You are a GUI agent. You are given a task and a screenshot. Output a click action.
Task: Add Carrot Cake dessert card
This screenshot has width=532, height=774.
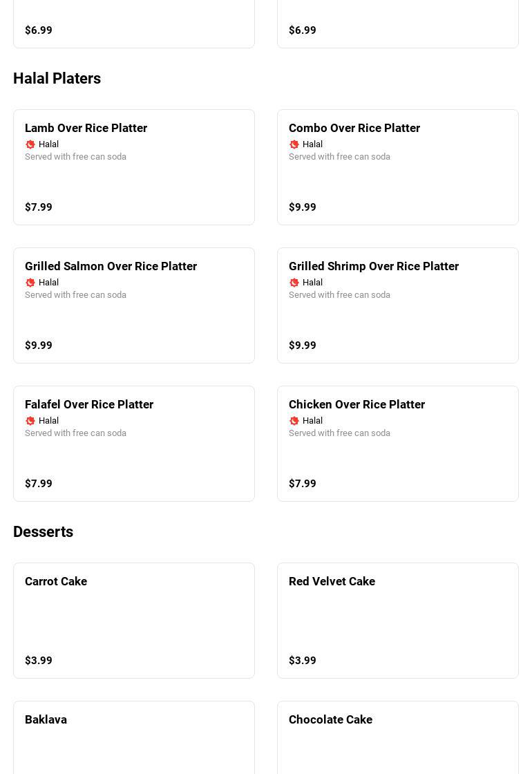134,621
